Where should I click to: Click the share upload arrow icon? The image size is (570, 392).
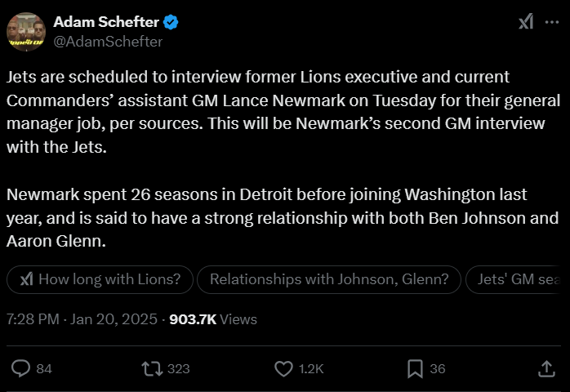click(x=546, y=369)
